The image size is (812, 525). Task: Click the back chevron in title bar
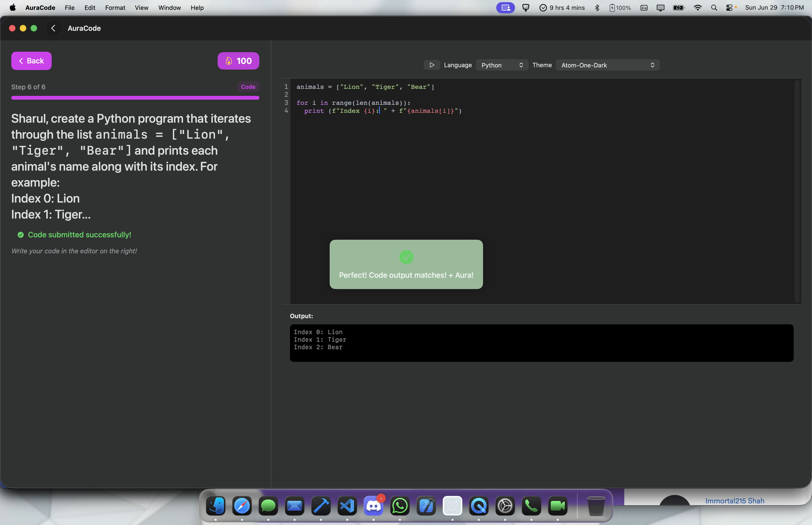[x=53, y=28]
